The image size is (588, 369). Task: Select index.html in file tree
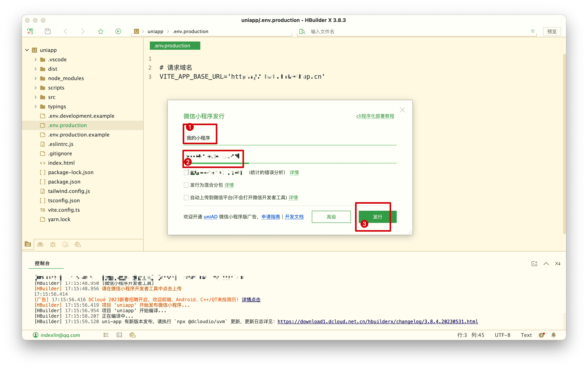tap(61, 163)
